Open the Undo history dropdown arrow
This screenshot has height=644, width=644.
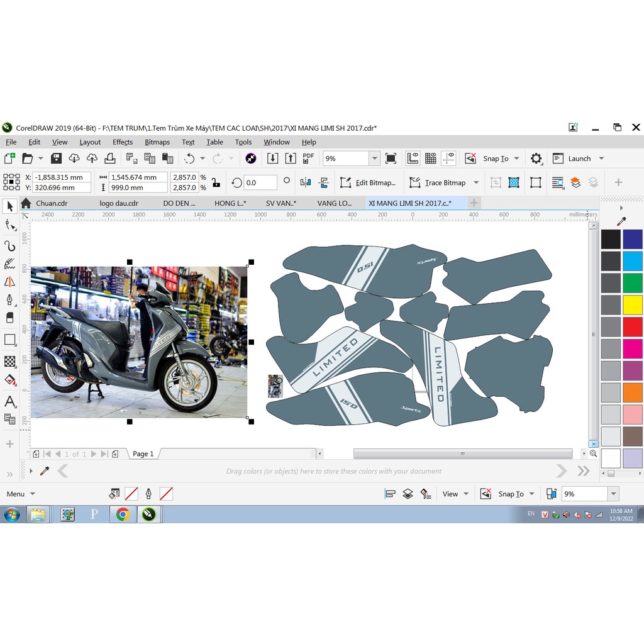click(x=203, y=158)
